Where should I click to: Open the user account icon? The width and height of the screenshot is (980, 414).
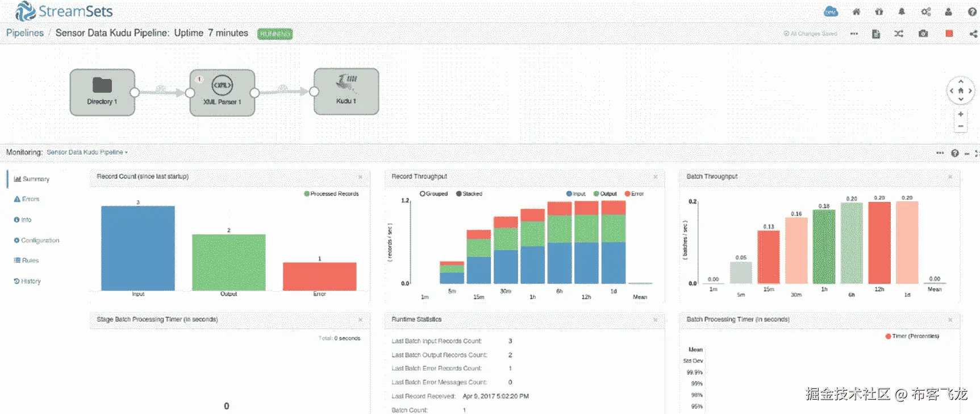(x=948, y=11)
